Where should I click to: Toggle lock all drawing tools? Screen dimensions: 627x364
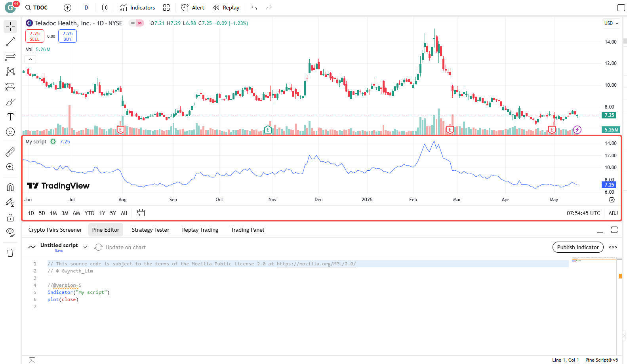10,217
